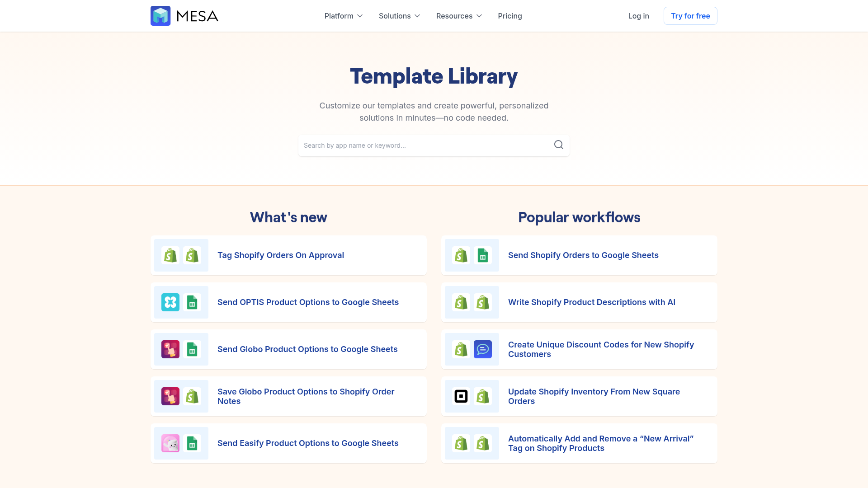Click the Square app icon

[461, 396]
